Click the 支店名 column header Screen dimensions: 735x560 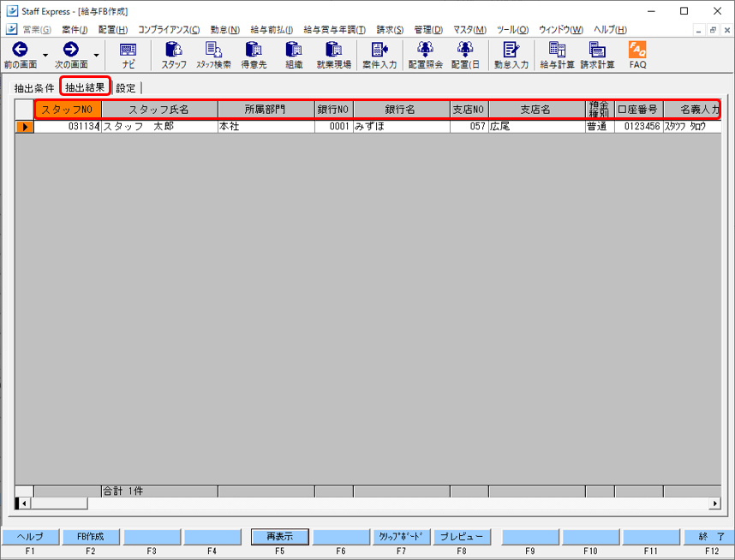pyautogui.click(x=537, y=110)
